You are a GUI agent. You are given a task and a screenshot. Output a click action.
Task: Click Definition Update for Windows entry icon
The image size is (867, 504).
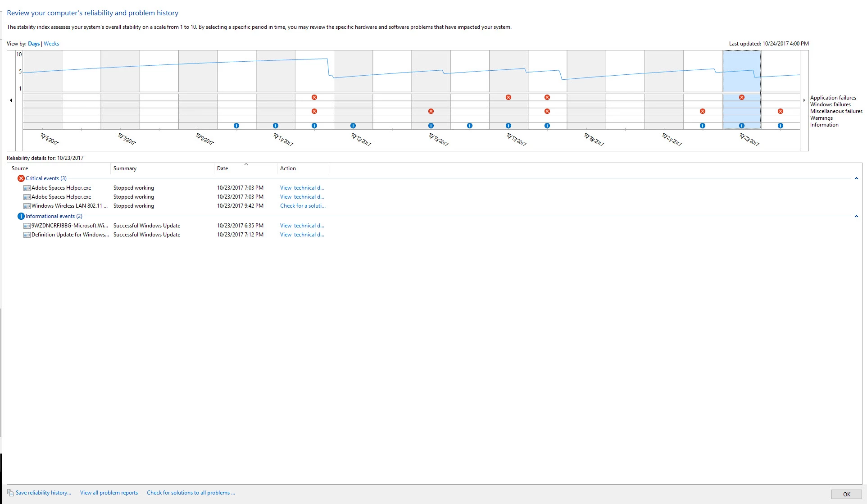click(x=27, y=235)
